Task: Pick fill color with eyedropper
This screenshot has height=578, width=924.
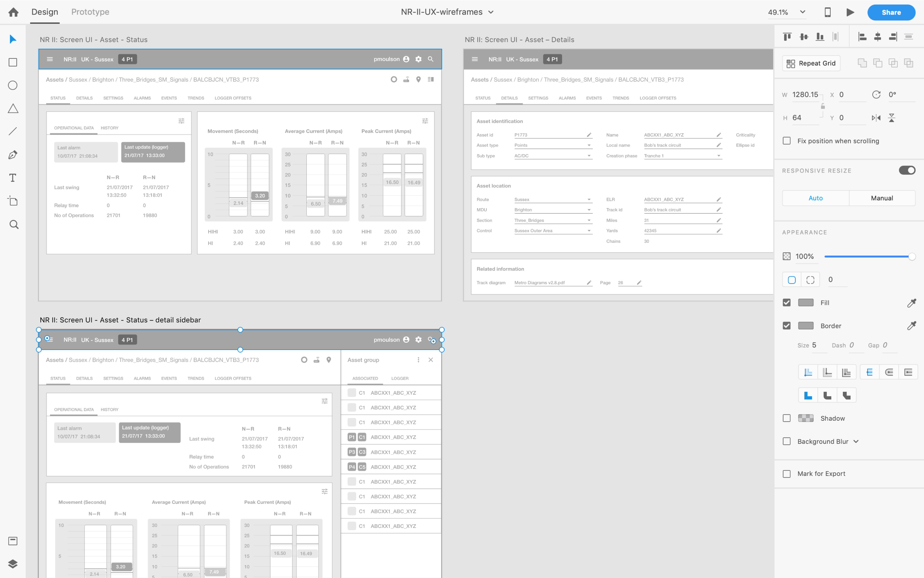Action: [911, 303]
